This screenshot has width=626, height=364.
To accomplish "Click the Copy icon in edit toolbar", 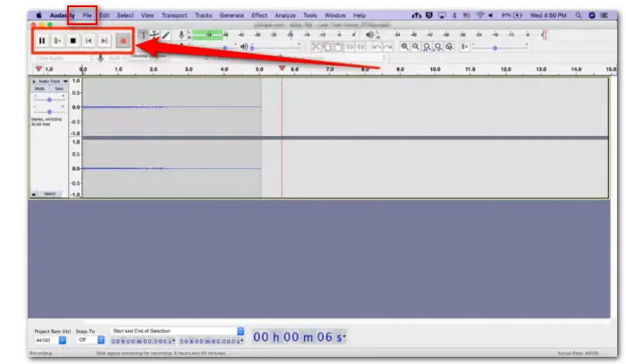I will [327, 47].
